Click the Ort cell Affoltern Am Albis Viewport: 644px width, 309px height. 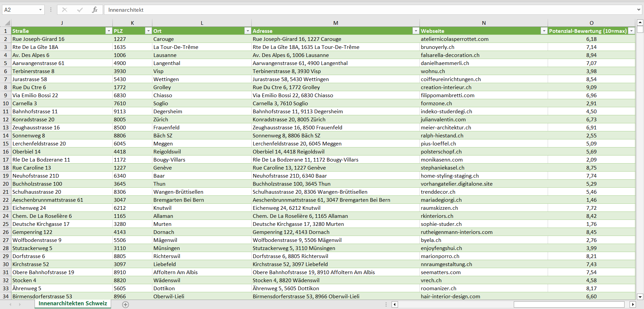point(202,272)
